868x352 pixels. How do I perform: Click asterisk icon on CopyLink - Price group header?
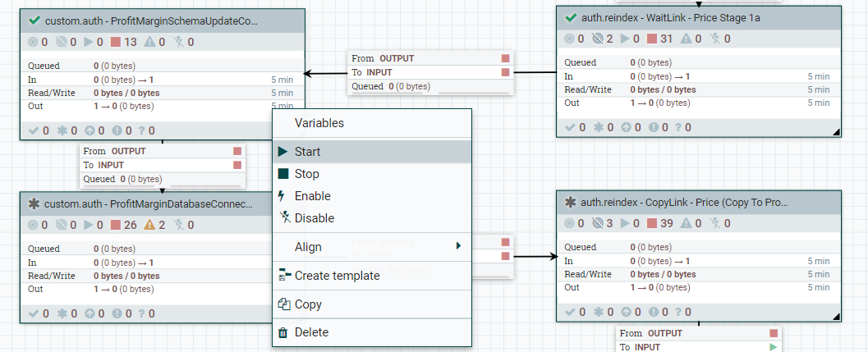pyautogui.click(x=571, y=202)
